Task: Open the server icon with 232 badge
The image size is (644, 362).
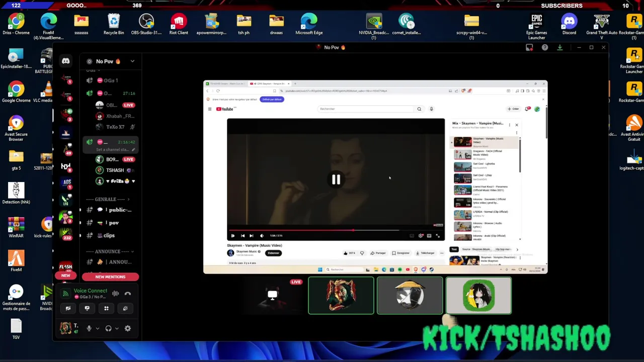Action: [65, 234]
